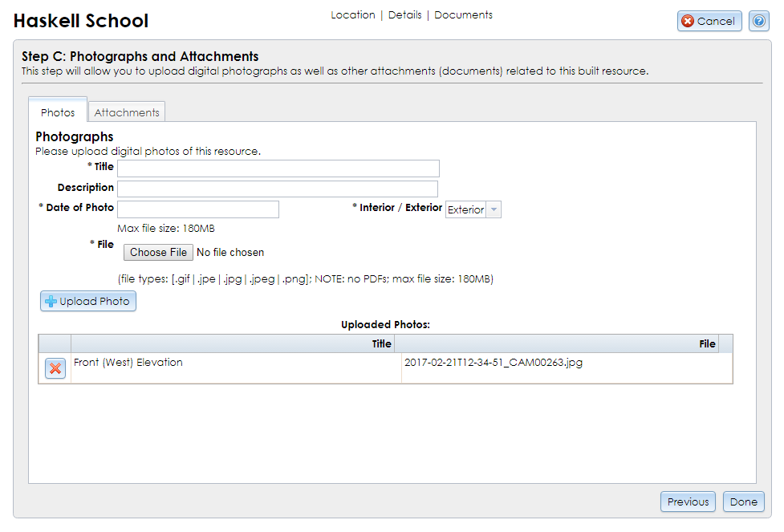Viewport: 784px width, 532px height.
Task: Open the Documents page
Action: click(x=463, y=14)
